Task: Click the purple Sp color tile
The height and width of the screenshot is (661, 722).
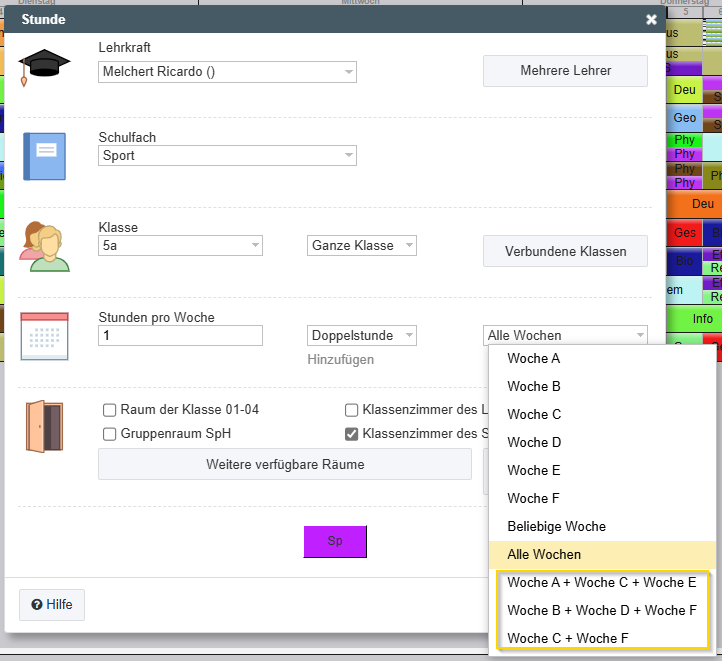Action: pyautogui.click(x=335, y=541)
